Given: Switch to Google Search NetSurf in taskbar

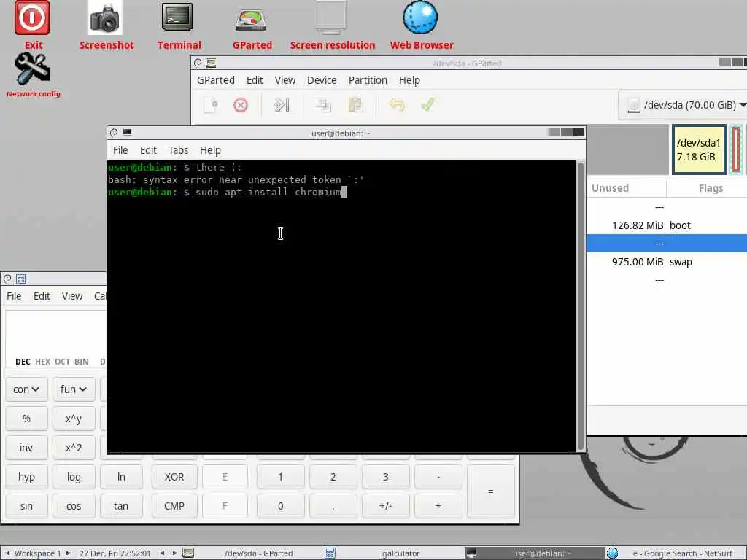Looking at the screenshot, I should tap(676, 553).
